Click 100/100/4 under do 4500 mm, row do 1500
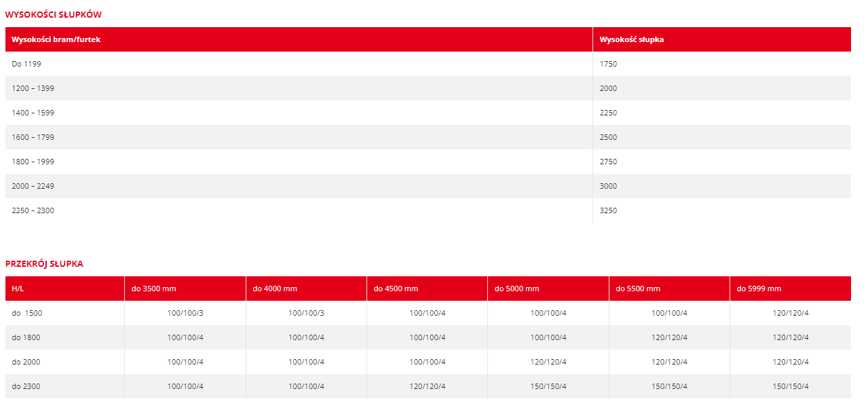 (427, 313)
